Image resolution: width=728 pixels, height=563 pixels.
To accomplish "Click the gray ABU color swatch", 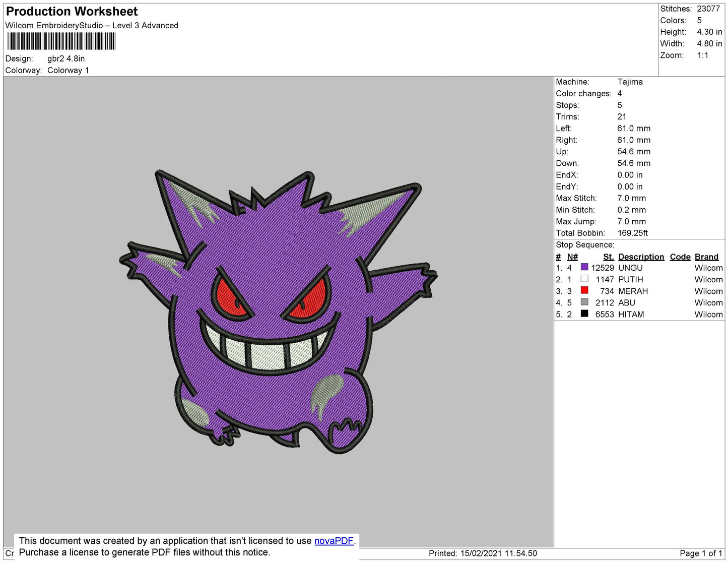I will pyautogui.click(x=584, y=302).
